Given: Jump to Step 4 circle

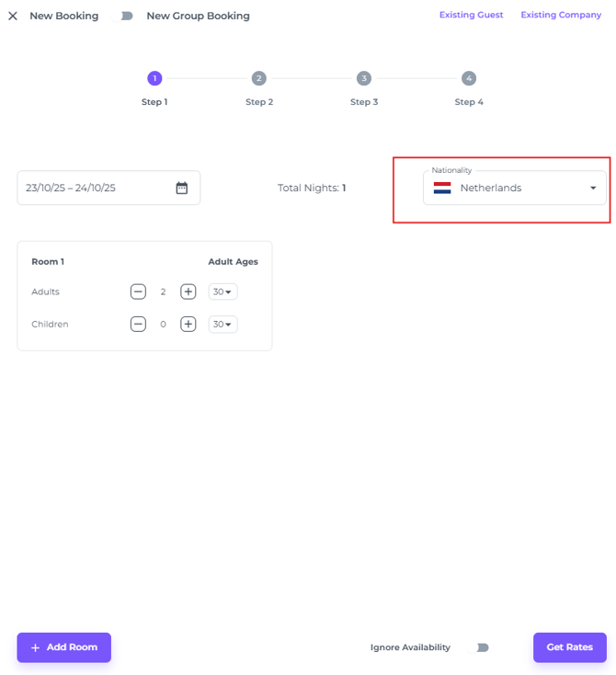Looking at the screenshot, I should (x=469, y=78).
